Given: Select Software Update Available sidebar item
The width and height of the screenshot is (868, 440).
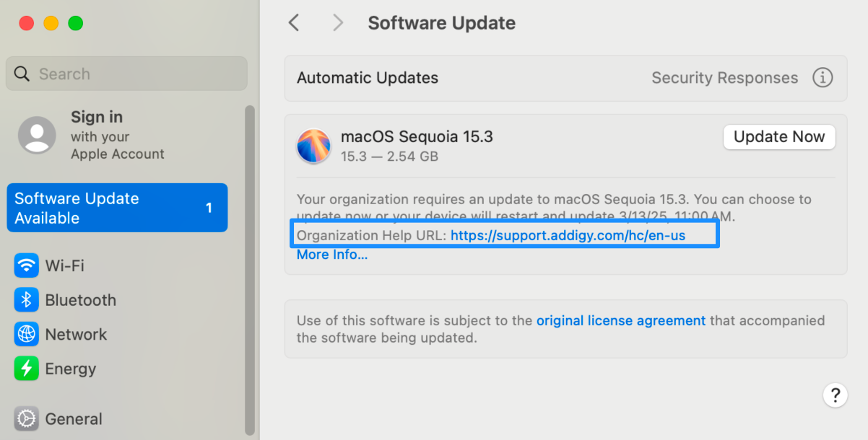Looking at the screenshot, I should 117,208.
